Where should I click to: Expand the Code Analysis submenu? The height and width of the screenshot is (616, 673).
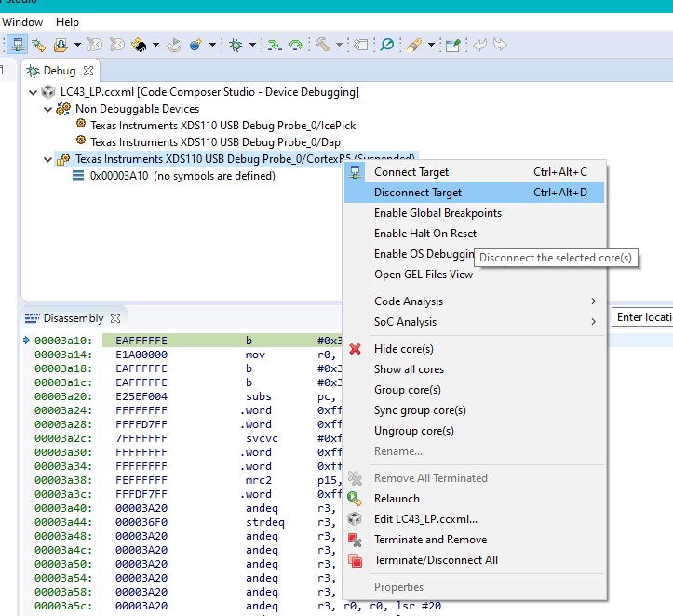[x=475, y=301]
